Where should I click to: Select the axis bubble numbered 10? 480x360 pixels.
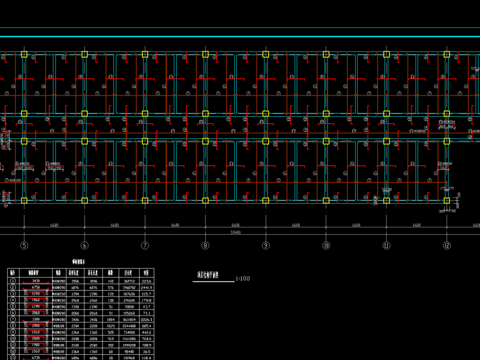[326, 246]
